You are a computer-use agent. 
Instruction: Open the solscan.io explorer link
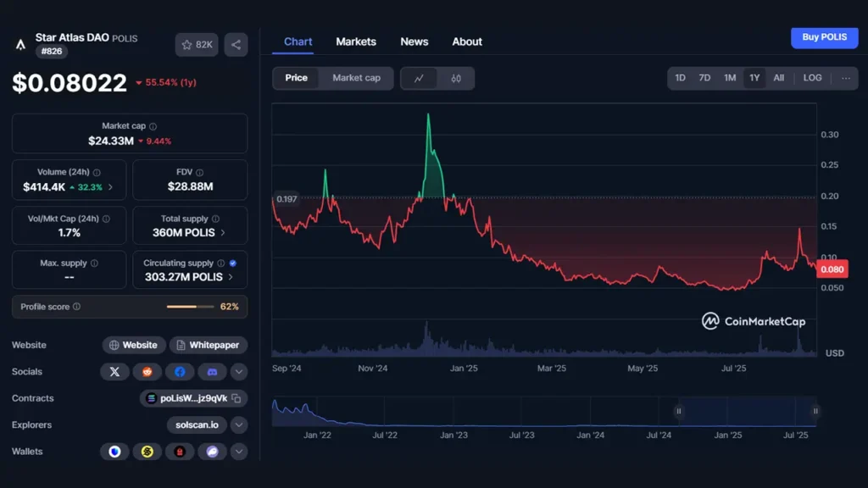pos(197,425)
